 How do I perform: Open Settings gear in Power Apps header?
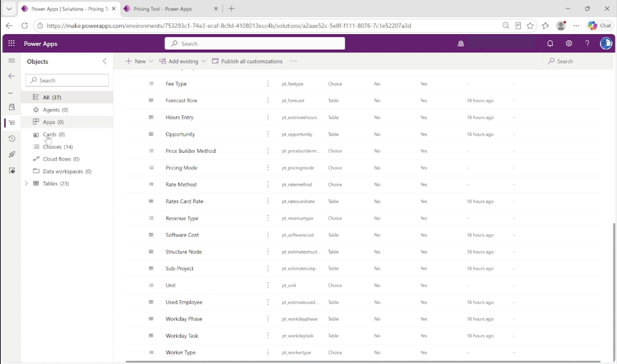point(569,43)
